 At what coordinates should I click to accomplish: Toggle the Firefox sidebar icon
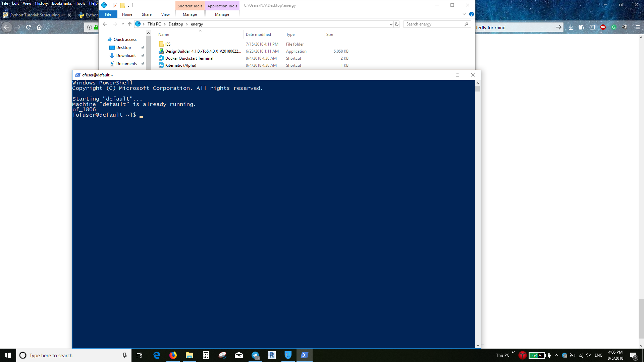(592, 27)
